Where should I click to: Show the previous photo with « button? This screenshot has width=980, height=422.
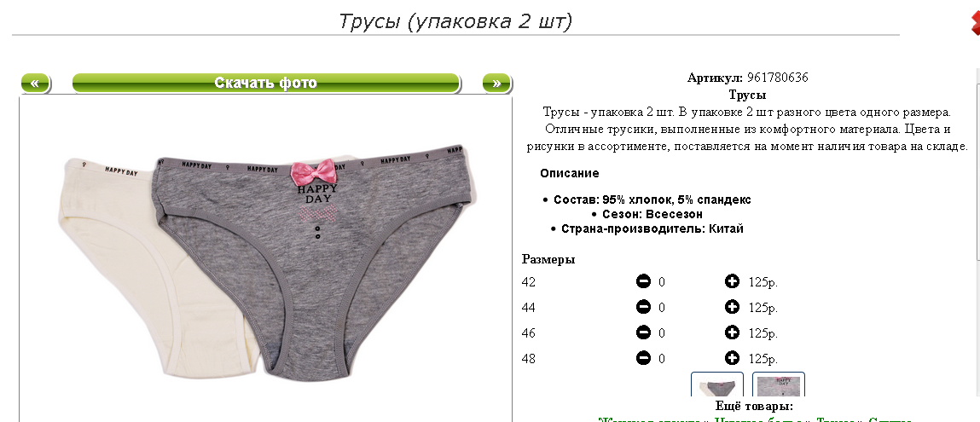37,83
